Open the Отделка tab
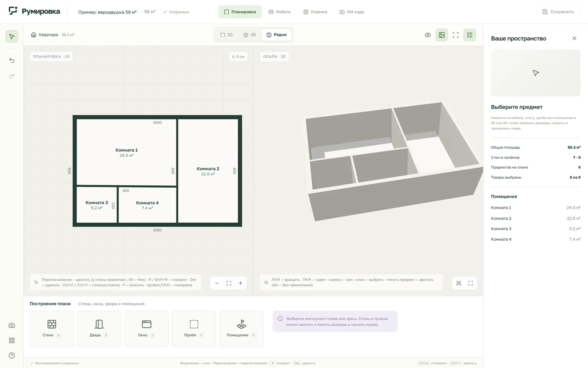The height and width of the screenshot is (368, 588). [x=315, y=12]
